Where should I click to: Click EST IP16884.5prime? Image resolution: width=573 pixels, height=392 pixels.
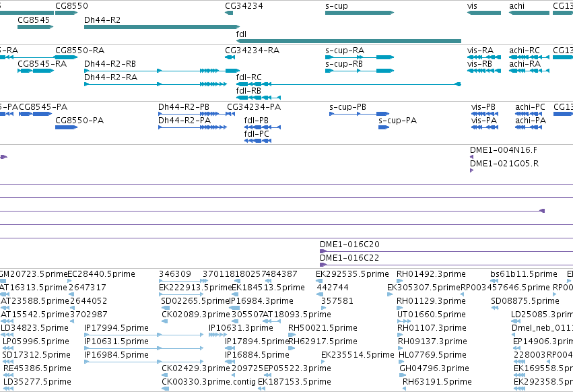[x=257, y=355]
